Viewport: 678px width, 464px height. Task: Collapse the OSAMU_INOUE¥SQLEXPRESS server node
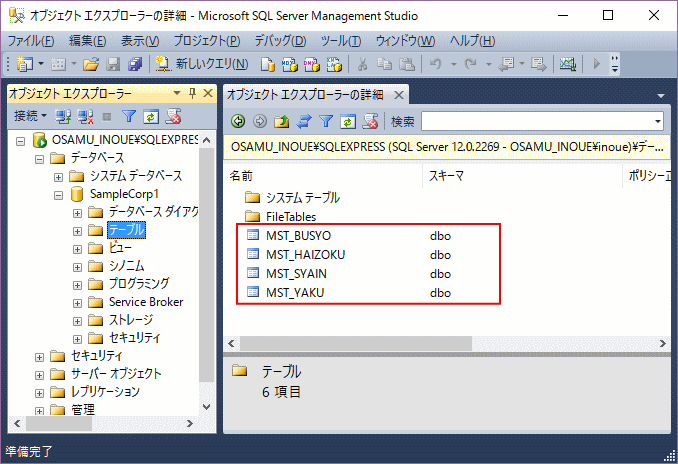click(20, 141)
